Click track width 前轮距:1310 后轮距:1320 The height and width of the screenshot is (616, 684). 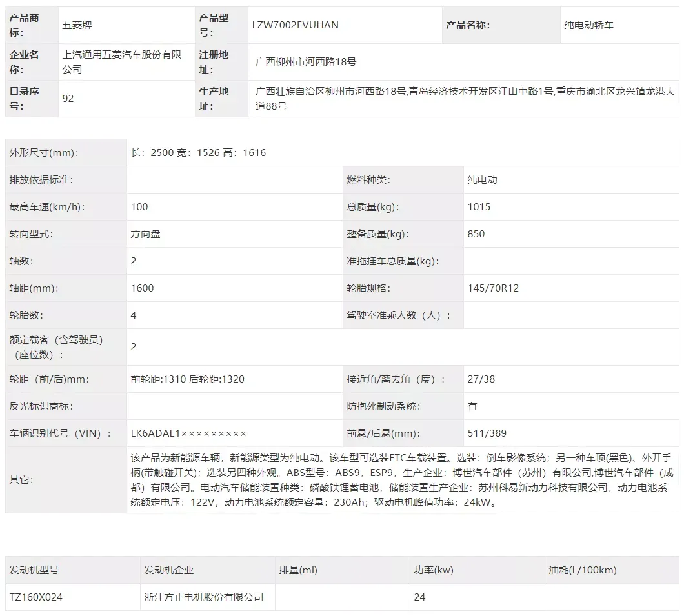click(188, 379)
